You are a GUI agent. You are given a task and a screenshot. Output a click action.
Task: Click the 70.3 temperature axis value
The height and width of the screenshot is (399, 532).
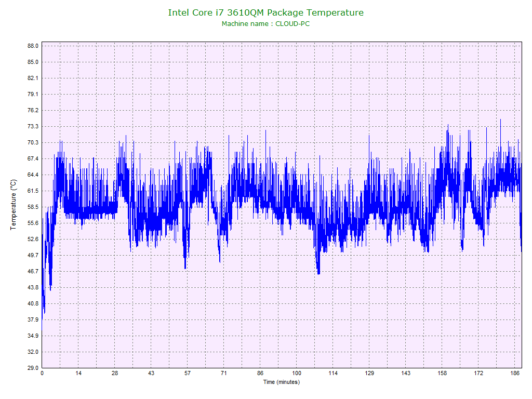pos(33,142)
